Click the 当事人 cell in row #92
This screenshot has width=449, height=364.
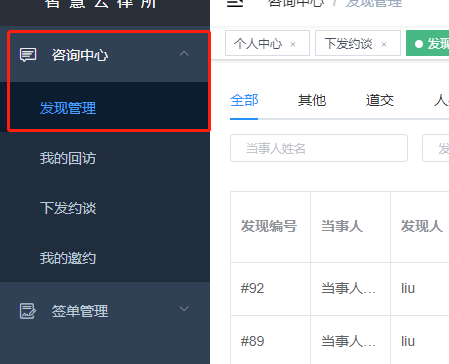pos(350,289)
